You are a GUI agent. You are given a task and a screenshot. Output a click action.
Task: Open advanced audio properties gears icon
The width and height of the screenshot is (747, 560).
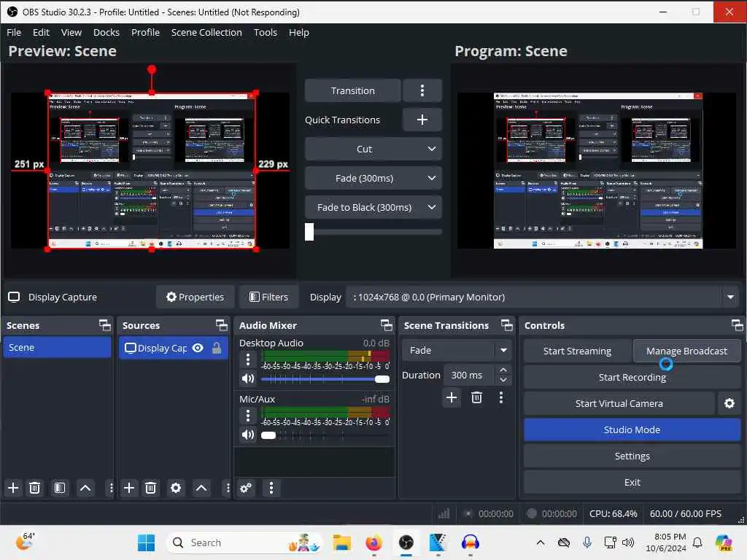246,488
